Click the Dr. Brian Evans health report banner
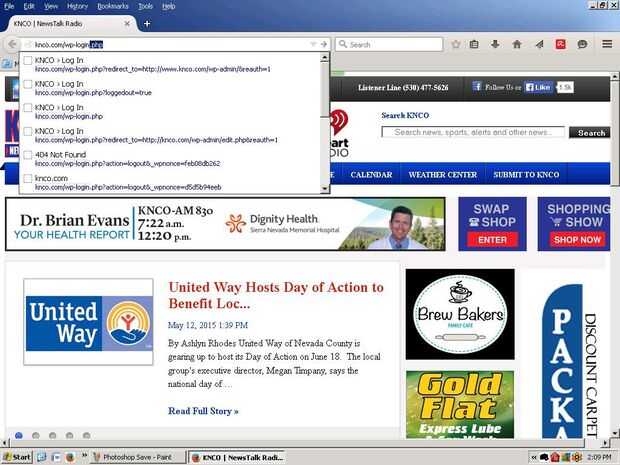620x465 pixels. (x=225, y=224)
